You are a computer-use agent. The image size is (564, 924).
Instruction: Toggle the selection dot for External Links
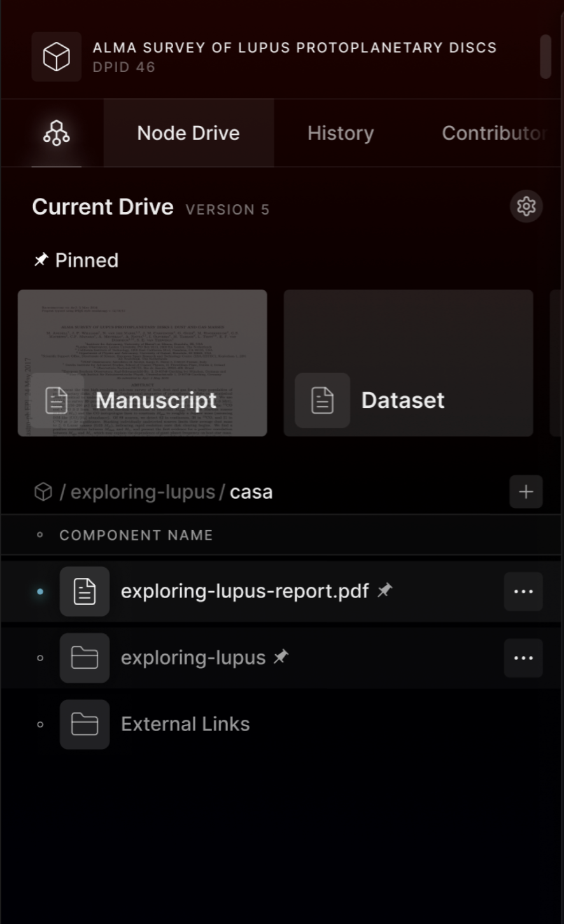click(x=40, y=724)
